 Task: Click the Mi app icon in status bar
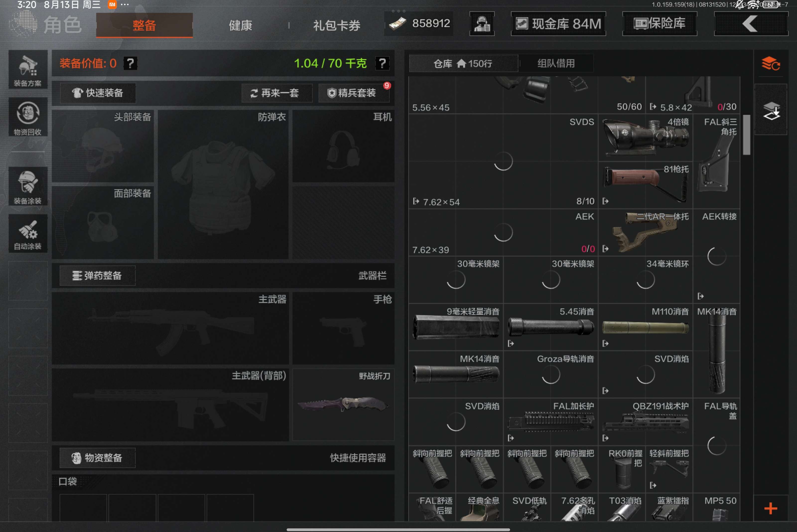[x=112, y=4]
